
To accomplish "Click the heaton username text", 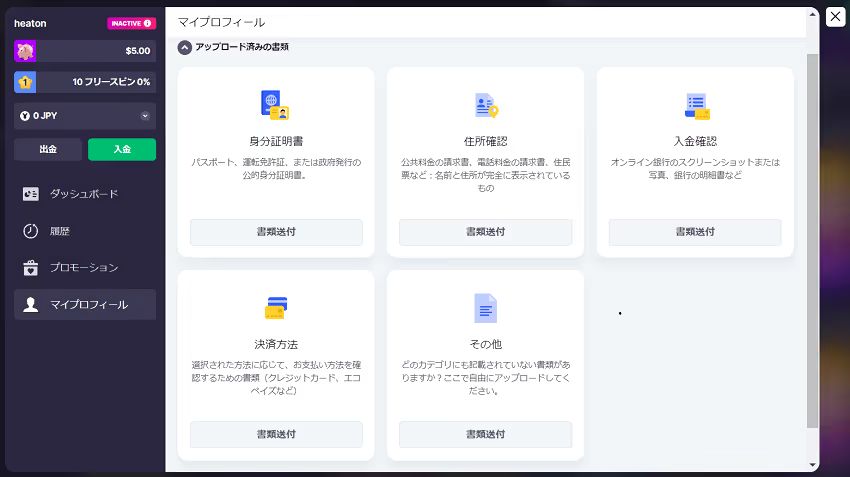I will [30, 23].
